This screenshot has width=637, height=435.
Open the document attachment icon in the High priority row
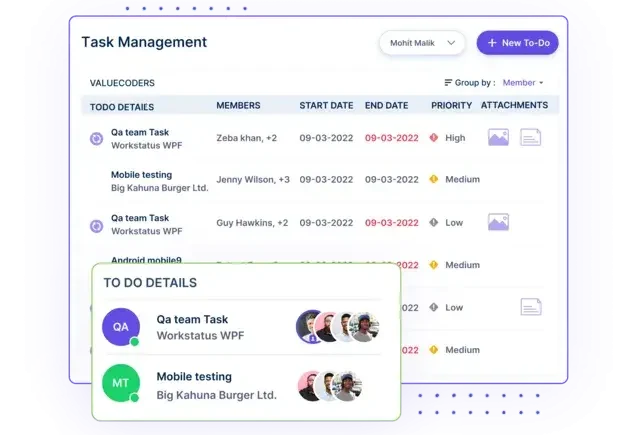coord(530,138)
